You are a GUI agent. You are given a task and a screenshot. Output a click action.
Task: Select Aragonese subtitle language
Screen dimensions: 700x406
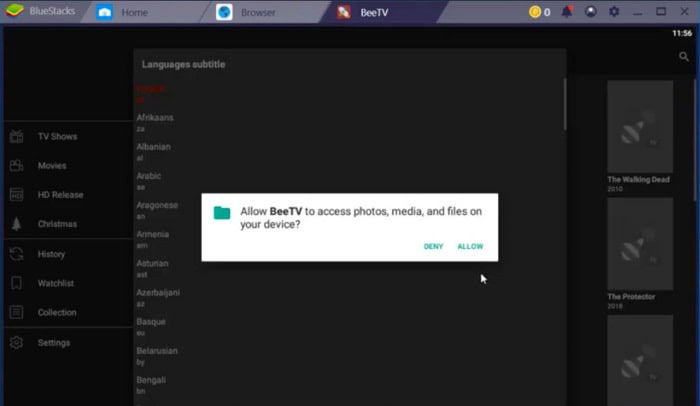point(157,210)
